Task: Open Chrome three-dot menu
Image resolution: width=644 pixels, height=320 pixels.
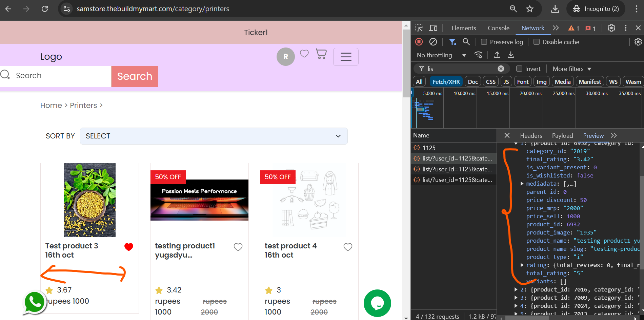Action: click(637, 9)
